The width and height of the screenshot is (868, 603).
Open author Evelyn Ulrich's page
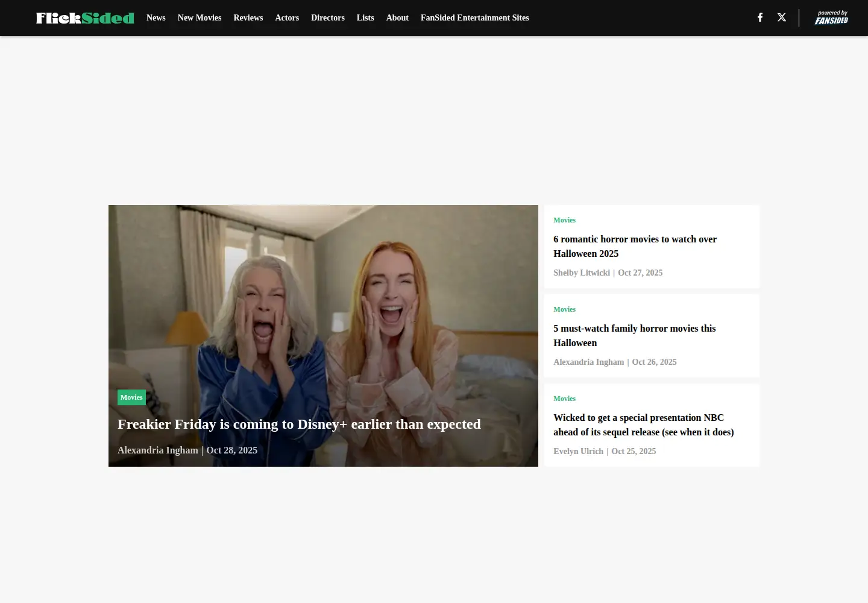[x=579, y=452]
